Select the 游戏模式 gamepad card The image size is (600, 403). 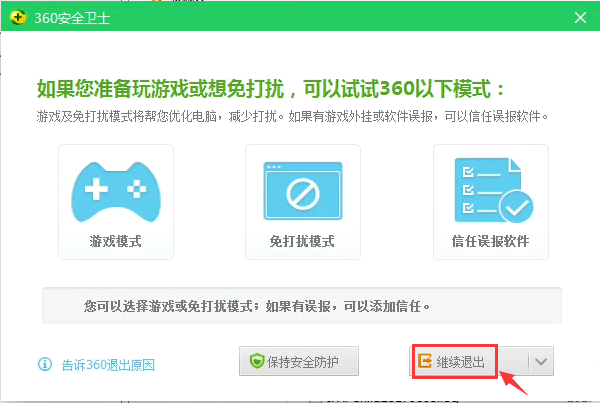(x=116, y=202)
